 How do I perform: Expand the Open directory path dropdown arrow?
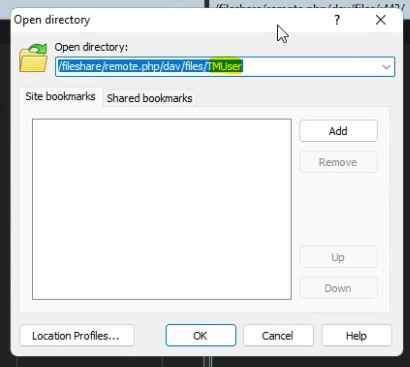click(386, 67)
